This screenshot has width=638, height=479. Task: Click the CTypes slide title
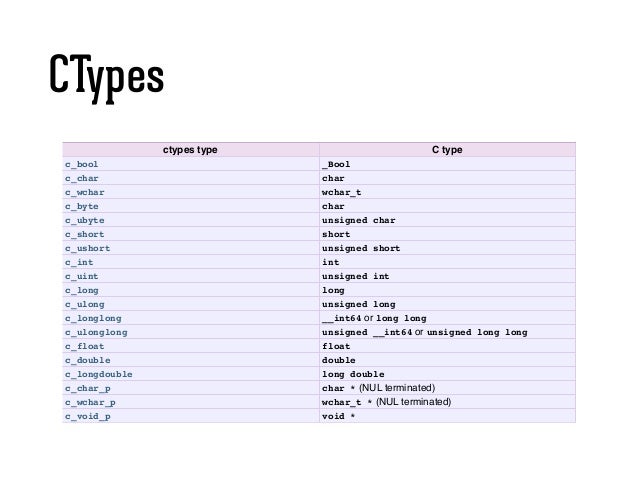[x=107, y=78]
